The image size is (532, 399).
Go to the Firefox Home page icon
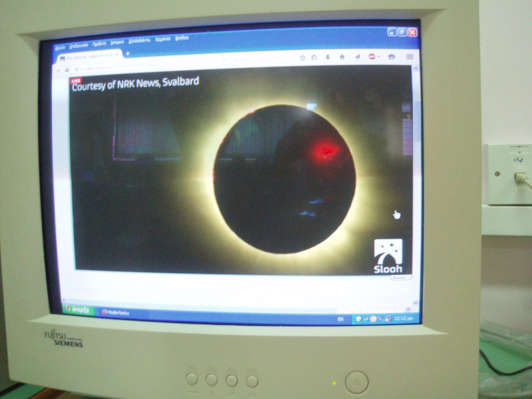click(x=342, y=57)
